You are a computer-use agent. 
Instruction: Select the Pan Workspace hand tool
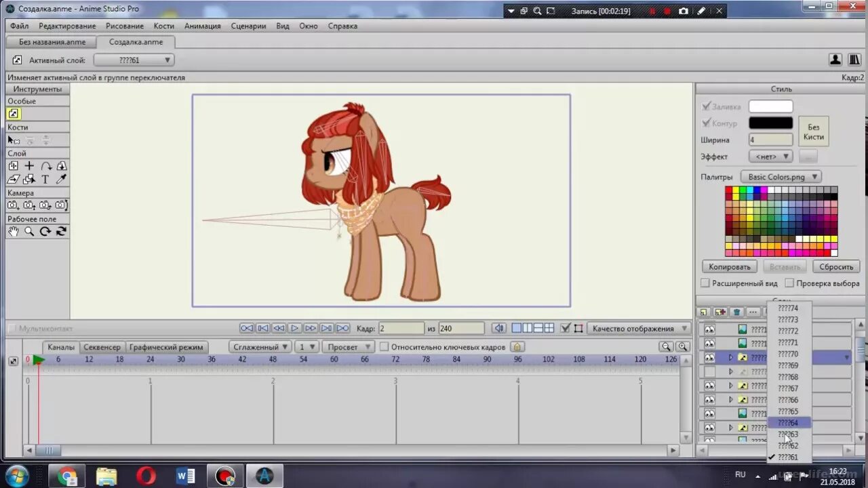coord(14,231)
